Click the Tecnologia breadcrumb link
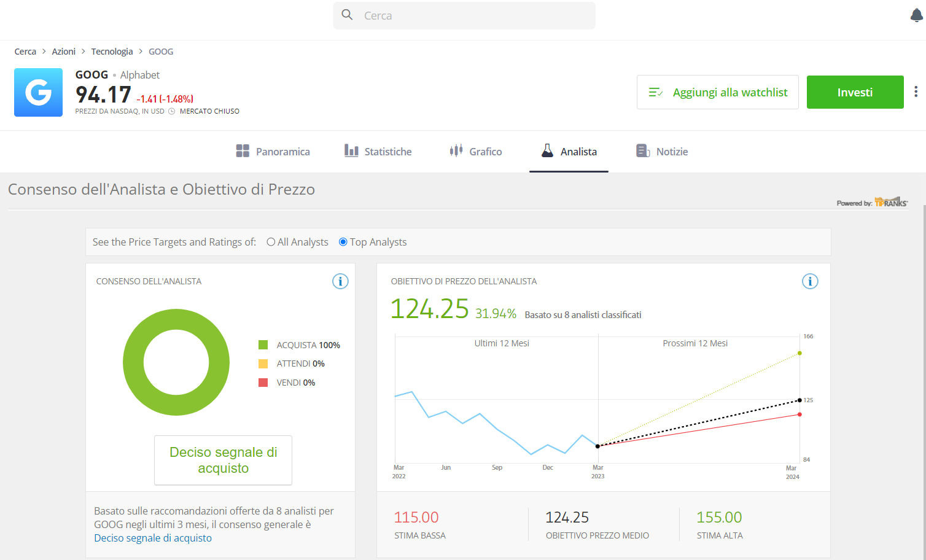 (112, 52)
